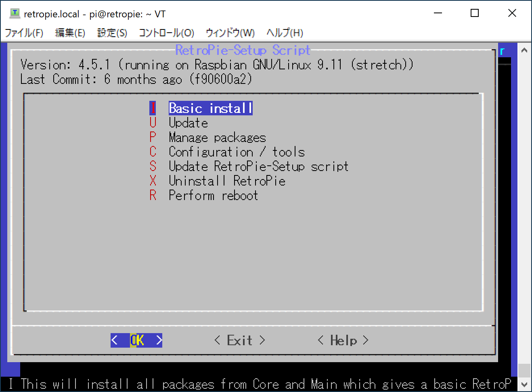The image size is (532, 392).
Task: Click the scrollbar up arrow
Action: [x=524, y=49]
